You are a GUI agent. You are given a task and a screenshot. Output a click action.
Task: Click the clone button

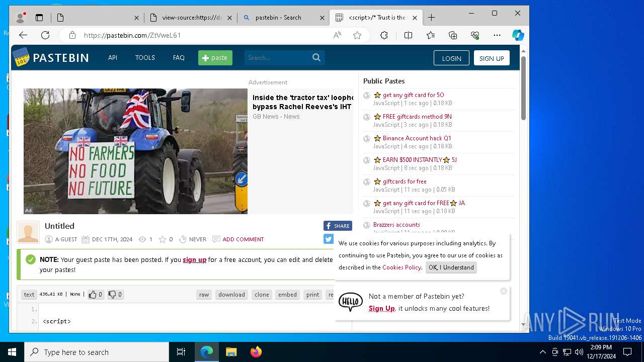(262, 295)
